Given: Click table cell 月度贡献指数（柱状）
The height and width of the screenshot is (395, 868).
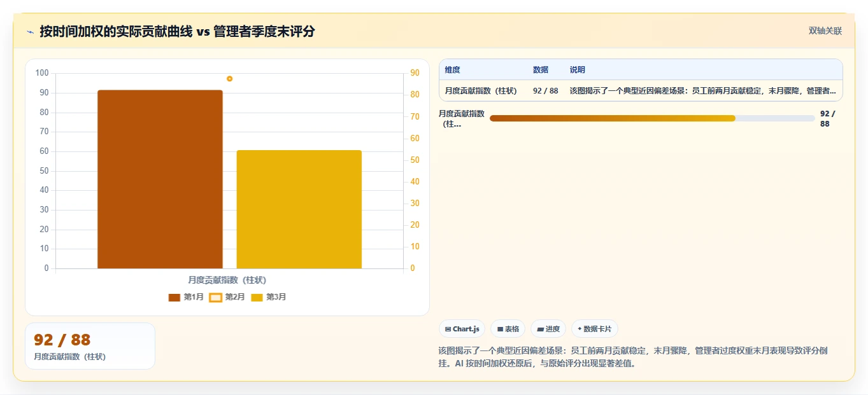Looking at the screenshot, I should tap(481, 91).
